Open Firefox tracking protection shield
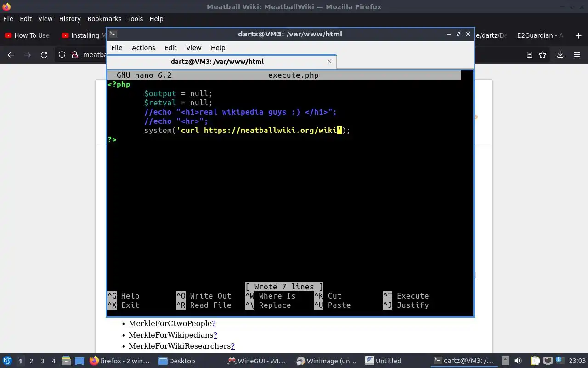 point(62,55)
